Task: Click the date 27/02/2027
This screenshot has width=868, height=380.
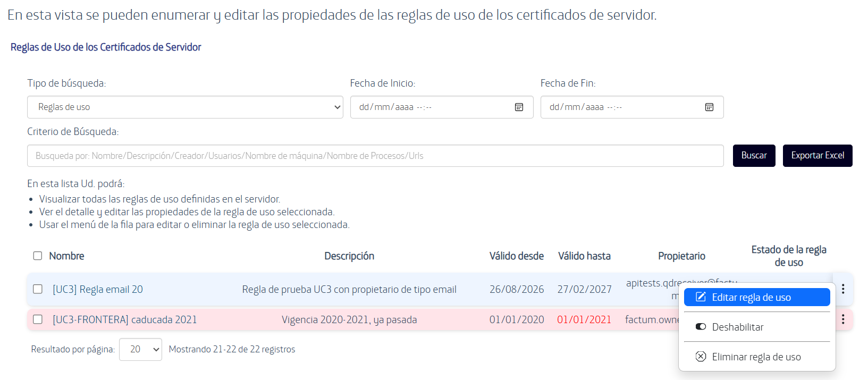Action: tap(584, 289)
